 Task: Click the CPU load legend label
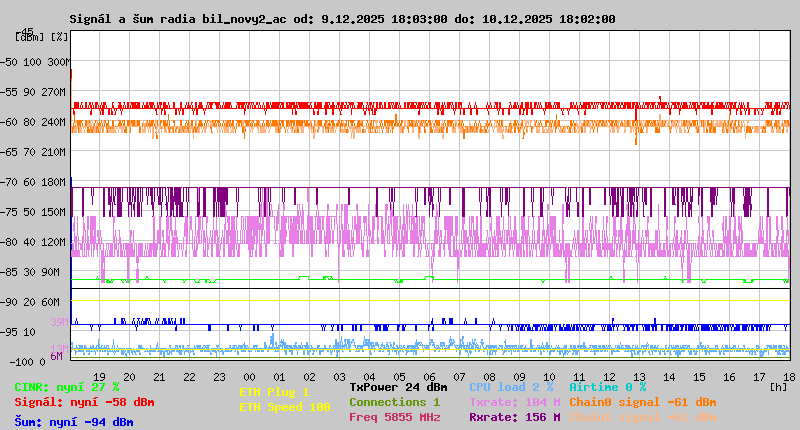(x=511, y=387)
